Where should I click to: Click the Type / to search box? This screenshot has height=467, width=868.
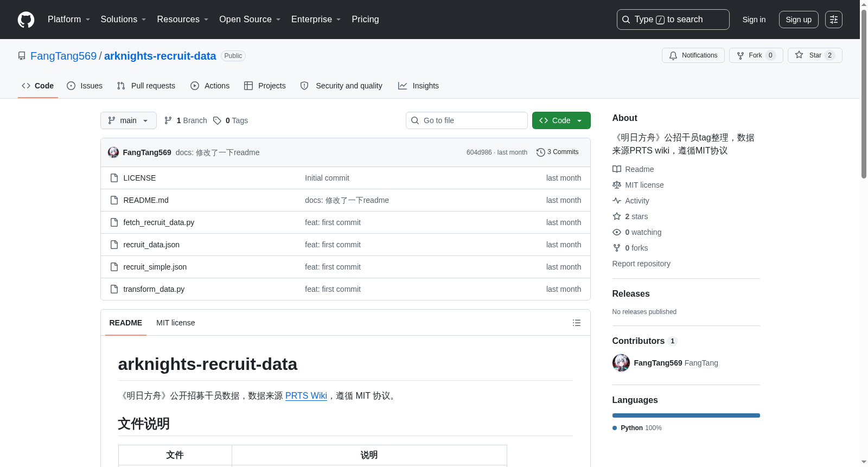tap(673, 20)
